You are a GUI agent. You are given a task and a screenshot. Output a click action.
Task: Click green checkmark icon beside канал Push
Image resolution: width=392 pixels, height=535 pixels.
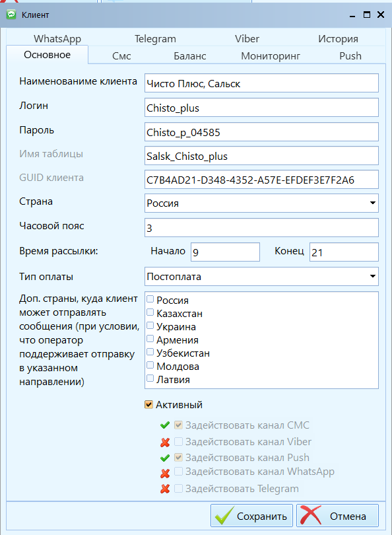pyautogui.click(x=164, y=458)
